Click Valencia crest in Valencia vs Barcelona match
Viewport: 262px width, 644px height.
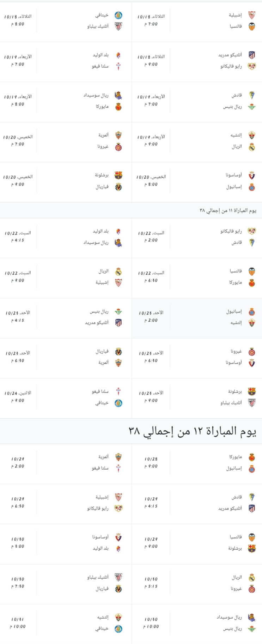click(252, 537)
